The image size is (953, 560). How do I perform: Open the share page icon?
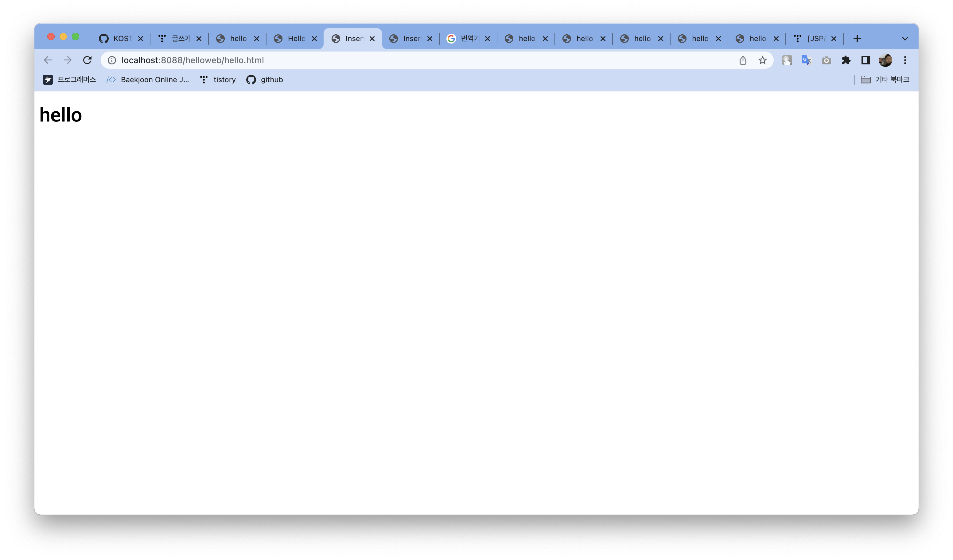[x=743, y=60]
